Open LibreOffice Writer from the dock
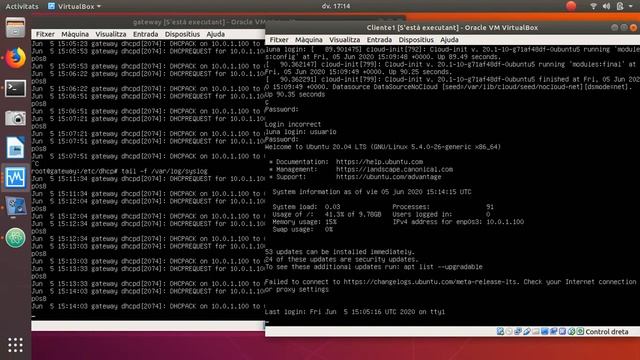This screenshot has height=360, width=640. click(16, 148)
